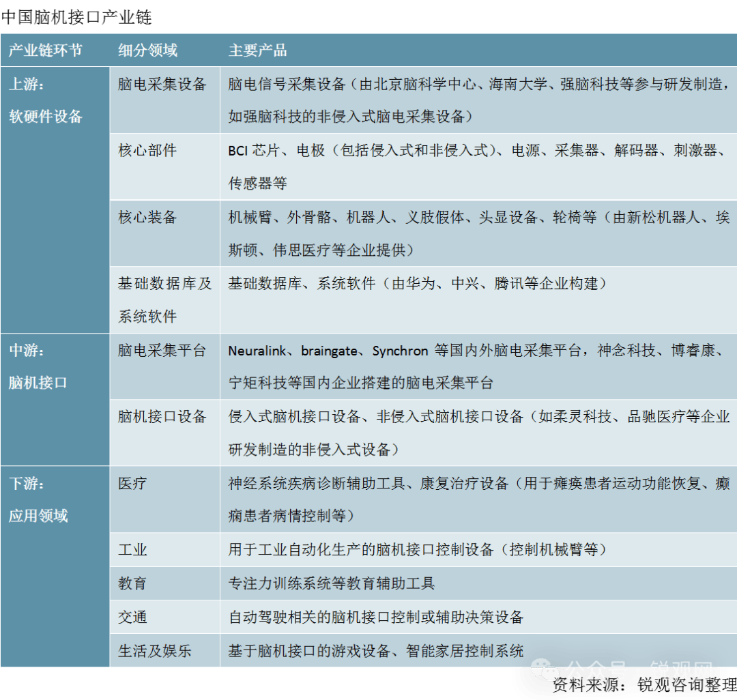Screen dimensions: 737x700
Task: Select the 产业链环节 column header
Action: (x=45, y=50)
